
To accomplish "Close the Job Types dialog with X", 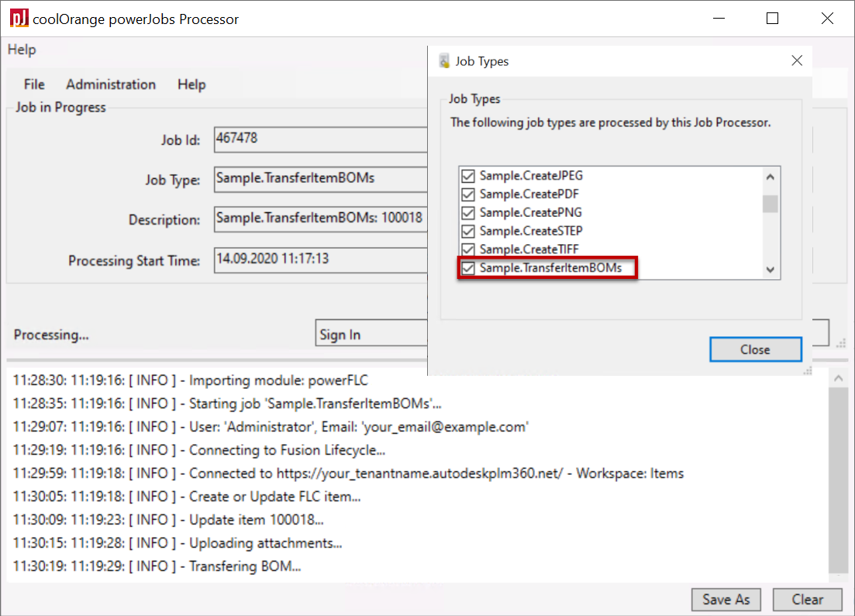I will (x=796, y=61).
